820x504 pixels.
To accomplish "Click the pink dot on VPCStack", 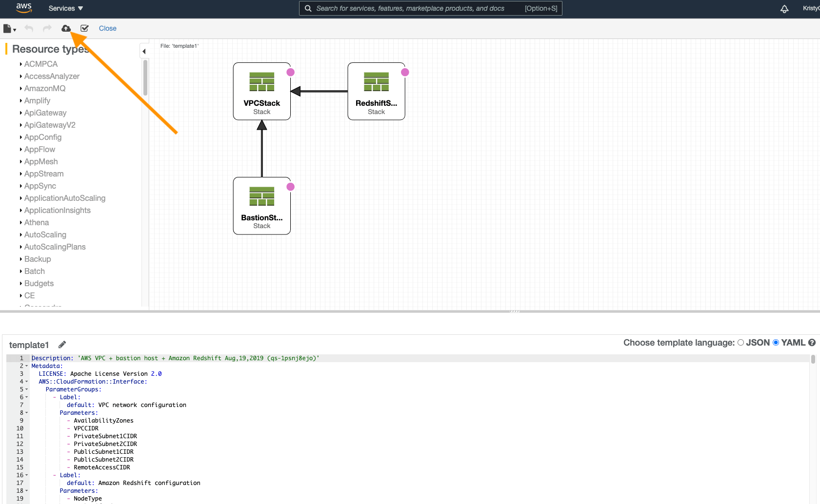I will [290, 72].
